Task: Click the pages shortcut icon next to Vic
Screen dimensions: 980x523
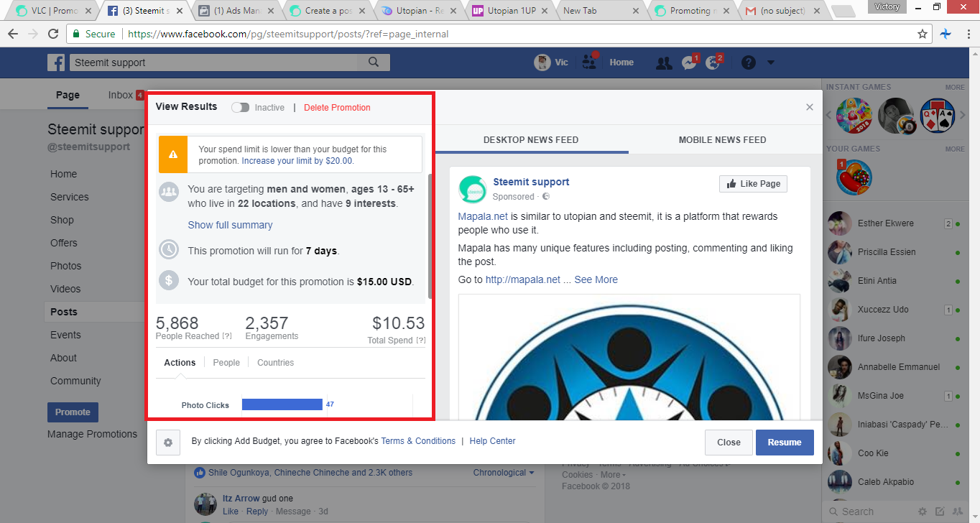Action: (x=590, y=62)
